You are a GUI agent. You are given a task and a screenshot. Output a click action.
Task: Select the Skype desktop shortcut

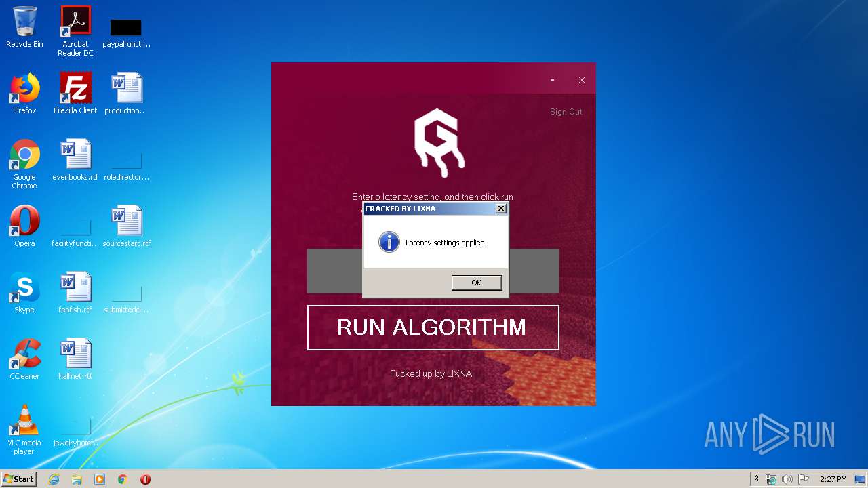pos(24,293)
